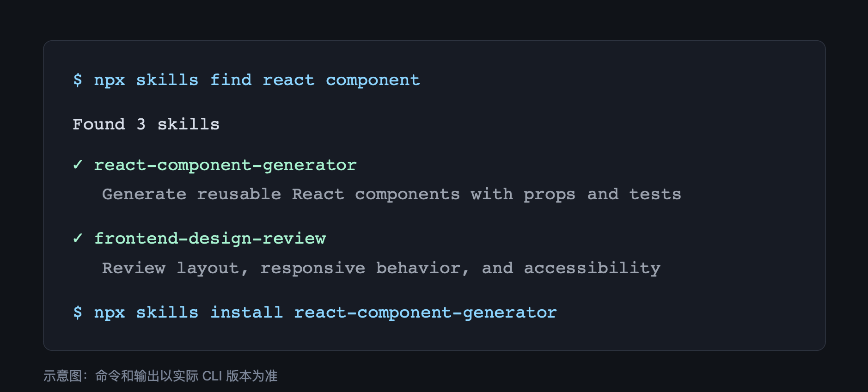
Task: Select the "Found 3 skills" output line
Action: [146, 124]
